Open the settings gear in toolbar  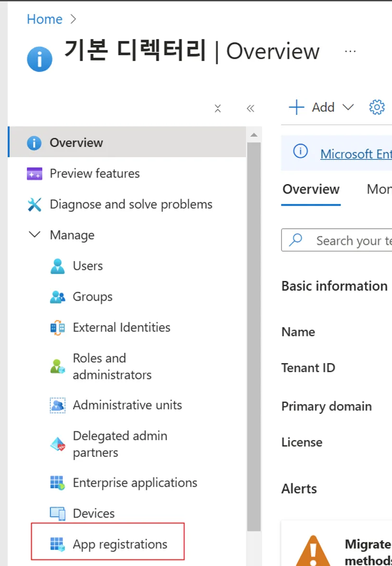tap(377, 107)
